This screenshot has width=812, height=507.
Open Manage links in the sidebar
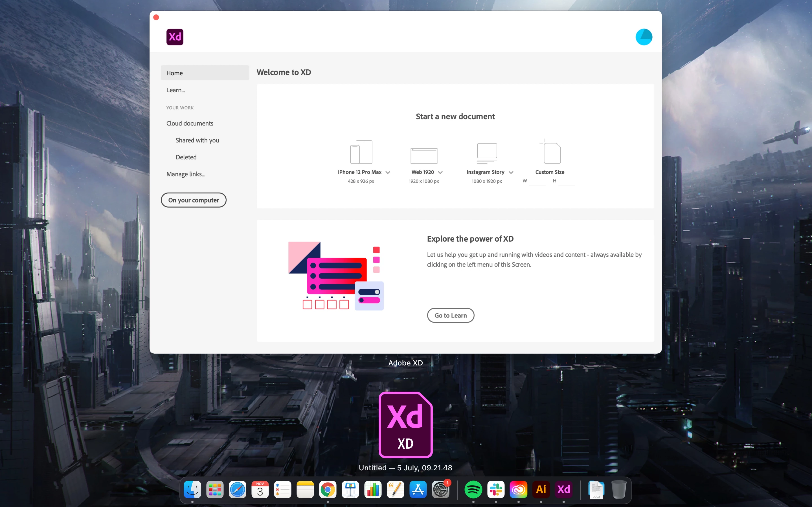[x=185, y=174]
